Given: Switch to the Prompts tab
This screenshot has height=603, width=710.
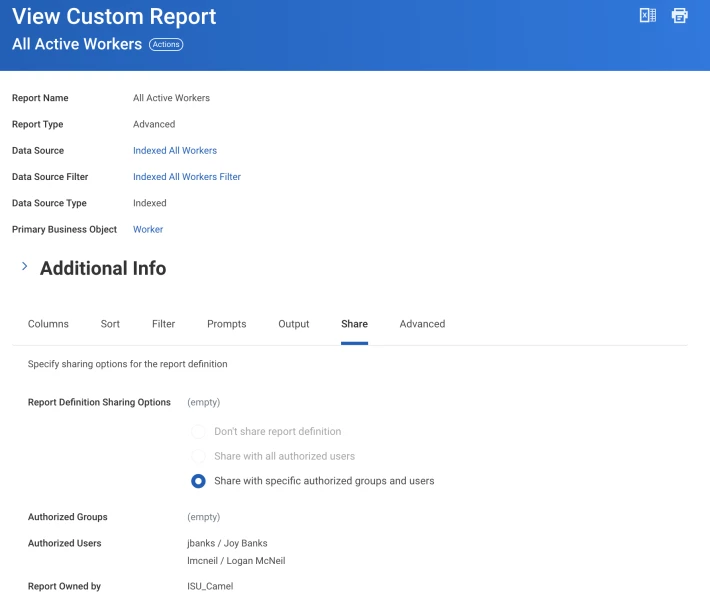Looking at the screenshot, I should pyautogui.click(x=226, y=324).
